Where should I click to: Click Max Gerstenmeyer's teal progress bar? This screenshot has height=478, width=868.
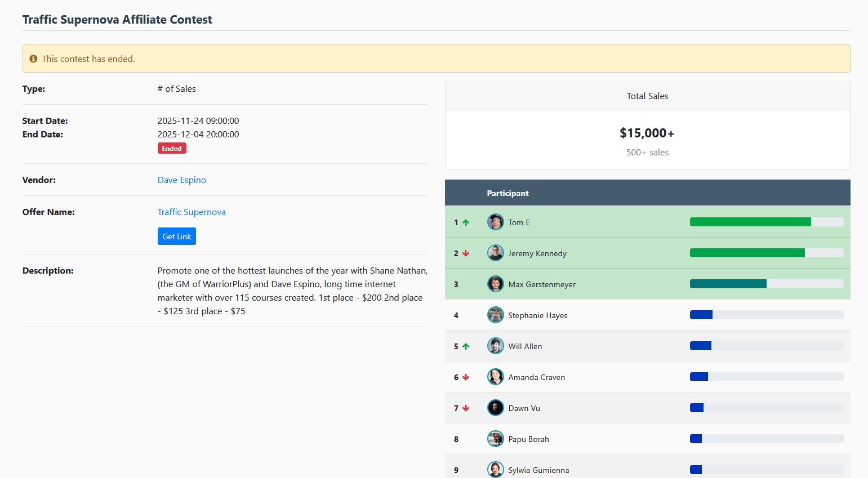[x=728, y=284]
